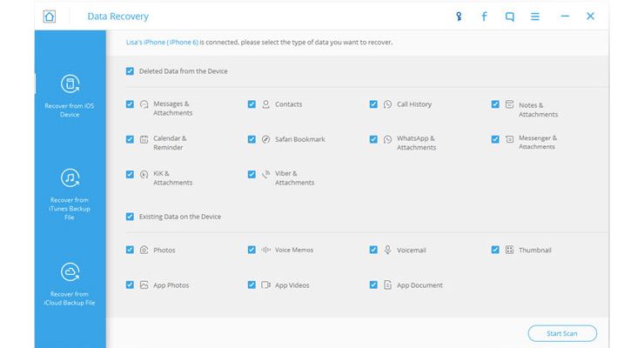
Task: Click the Data Recovery title tab
Action: click(117, 17)
